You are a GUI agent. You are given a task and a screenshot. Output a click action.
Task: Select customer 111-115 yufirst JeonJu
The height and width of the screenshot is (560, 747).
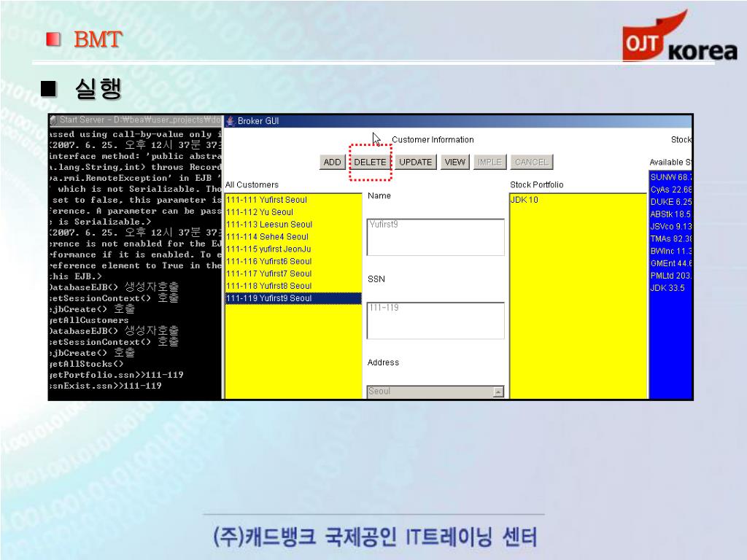coord(293,249)
